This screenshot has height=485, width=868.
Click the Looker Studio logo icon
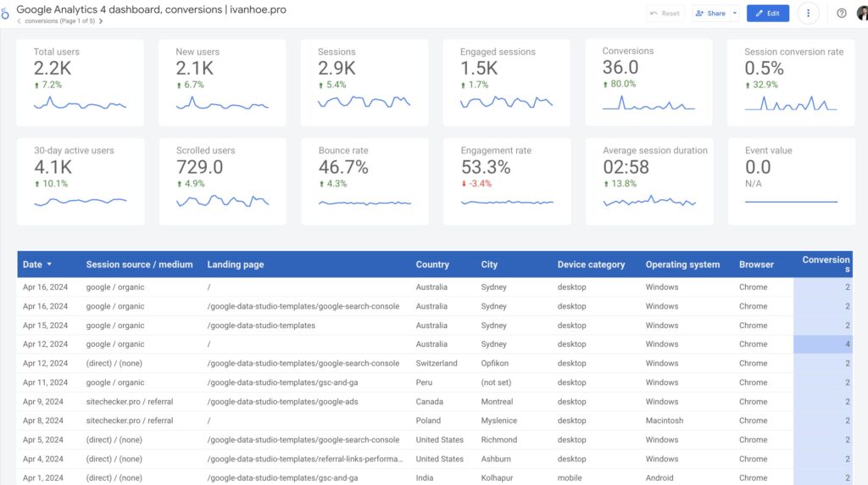[5, 14]
